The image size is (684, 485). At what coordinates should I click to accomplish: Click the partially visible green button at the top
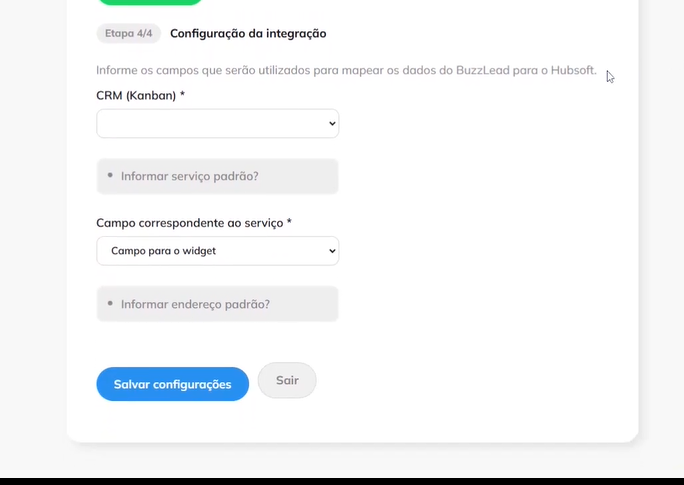tap(150, 2)
